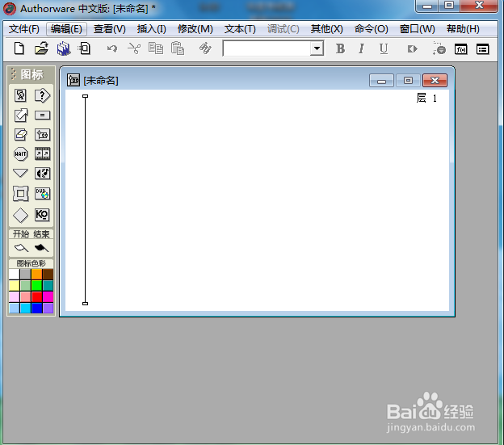Select the Display icon in palette
Viewport: 504px width, 445px height.
point(20,95)
